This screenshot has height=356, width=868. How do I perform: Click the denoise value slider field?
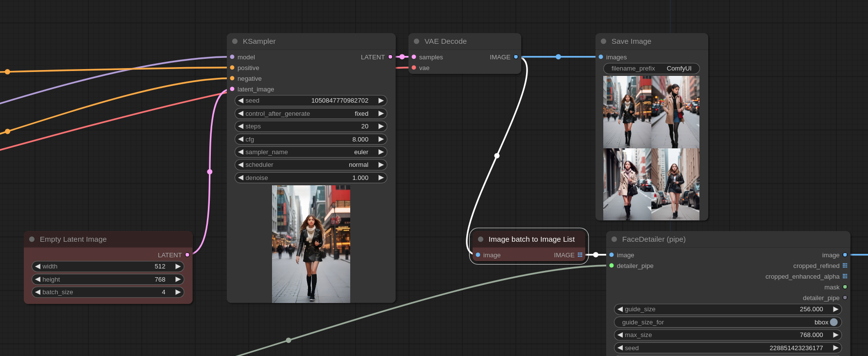[311, 178]
